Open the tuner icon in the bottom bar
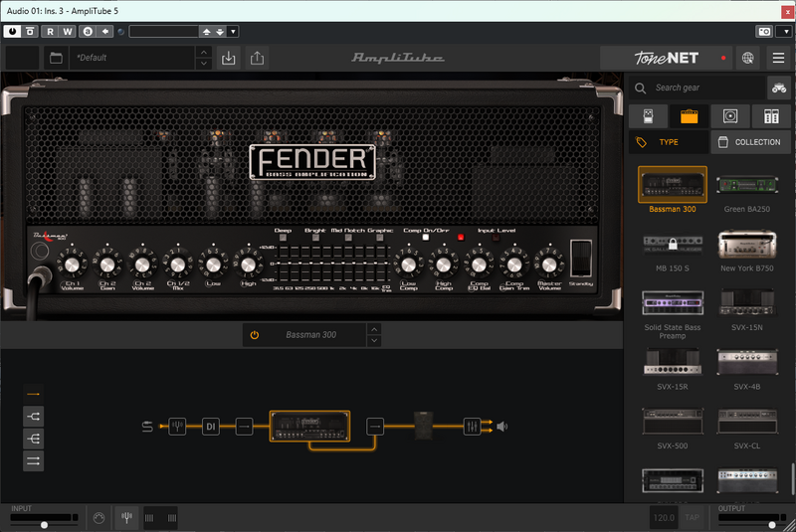Screen dimensions: 796x532 (127, 518)
